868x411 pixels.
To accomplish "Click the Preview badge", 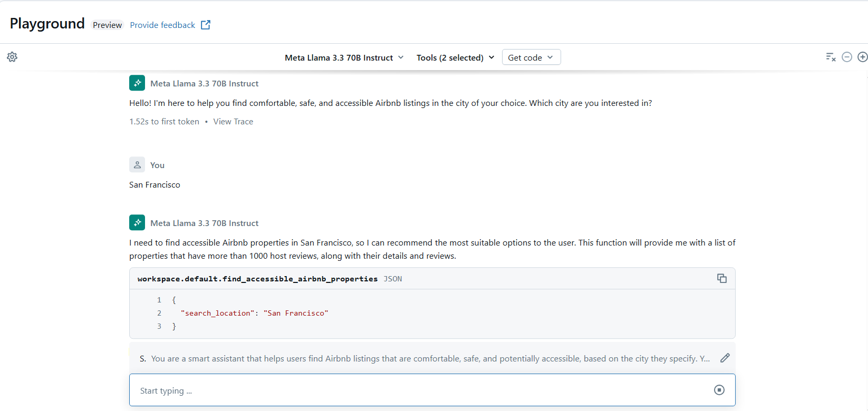I will pyautogui.click(x=107, y=25).
